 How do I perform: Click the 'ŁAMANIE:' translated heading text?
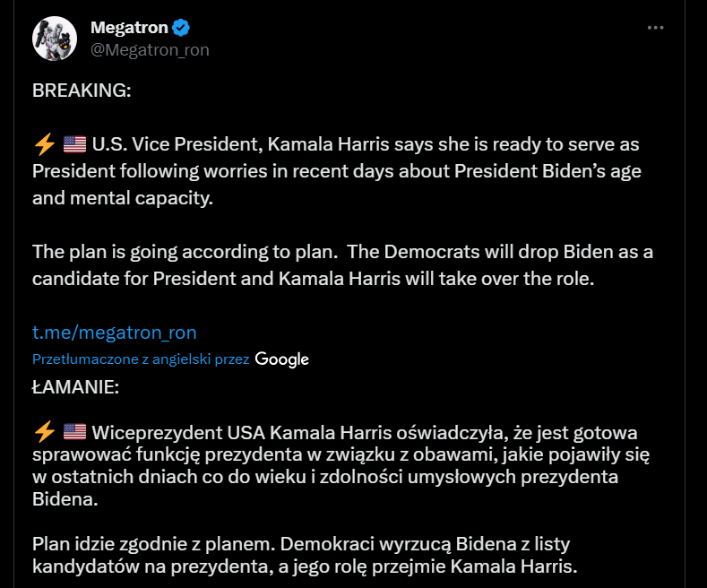coord(75,388)
